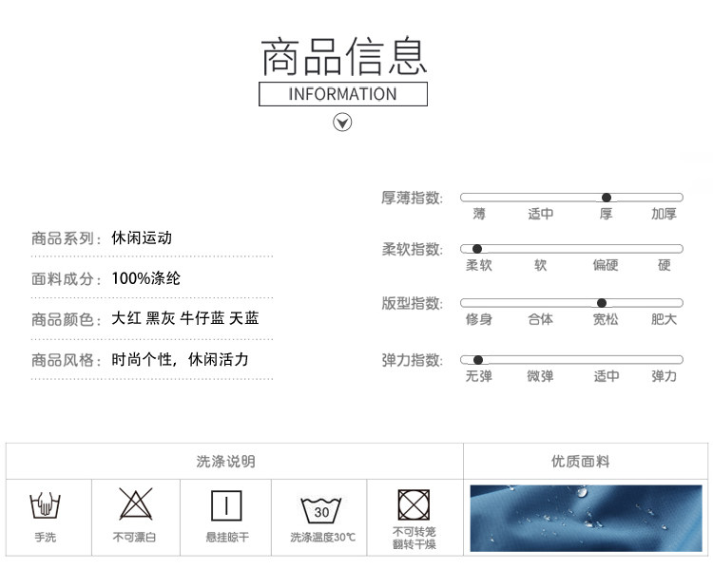Viewport: 713px width, 588px height.
Task: Click the 适中 label under elasticity slider
Action: point(607,376)
